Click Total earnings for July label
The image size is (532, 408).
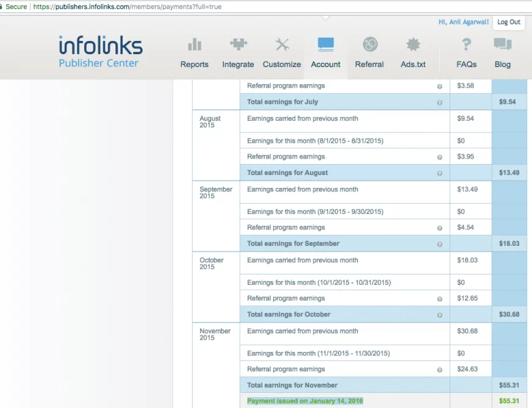282,102
